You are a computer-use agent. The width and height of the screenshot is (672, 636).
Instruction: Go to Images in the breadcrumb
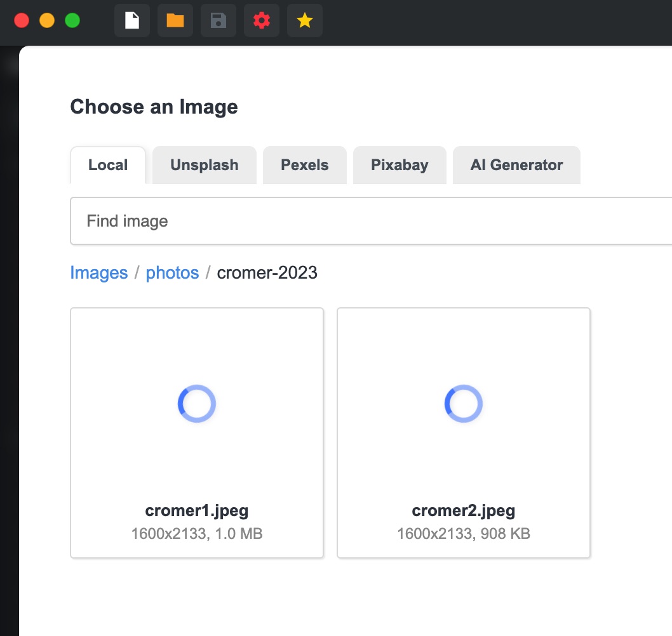99,273
